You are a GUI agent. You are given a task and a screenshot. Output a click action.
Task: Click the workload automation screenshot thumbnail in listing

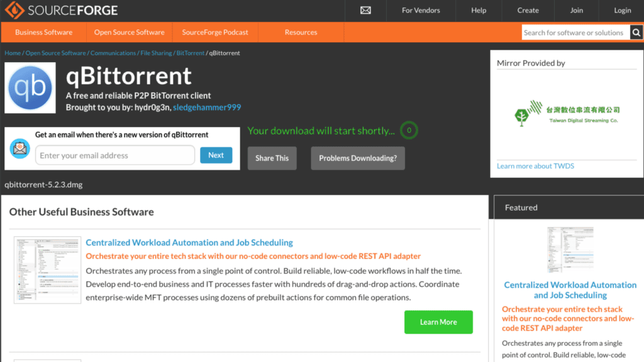pyautogui.click(x=47, y=270)
